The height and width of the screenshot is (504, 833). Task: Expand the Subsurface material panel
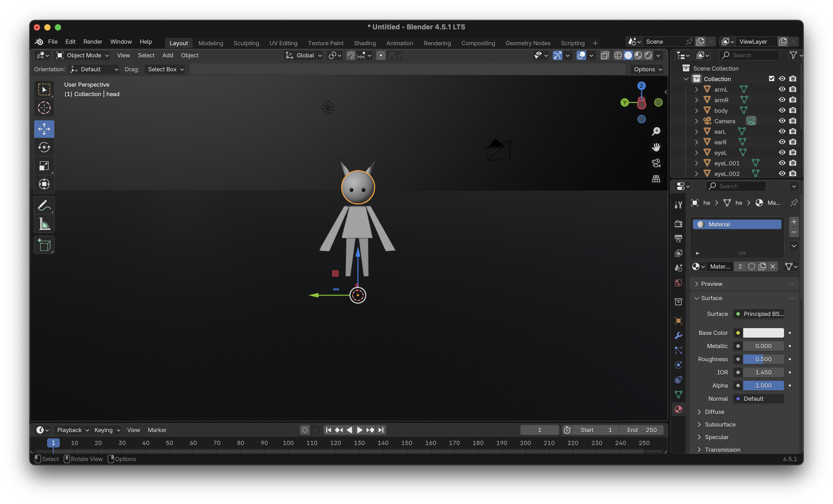coord(720,424)
